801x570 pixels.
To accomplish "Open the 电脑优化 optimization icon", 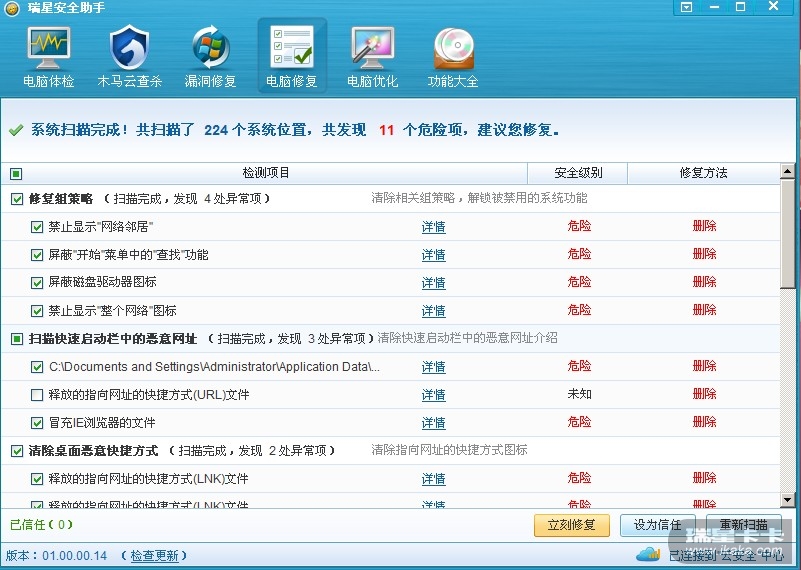I will point(372,56).
